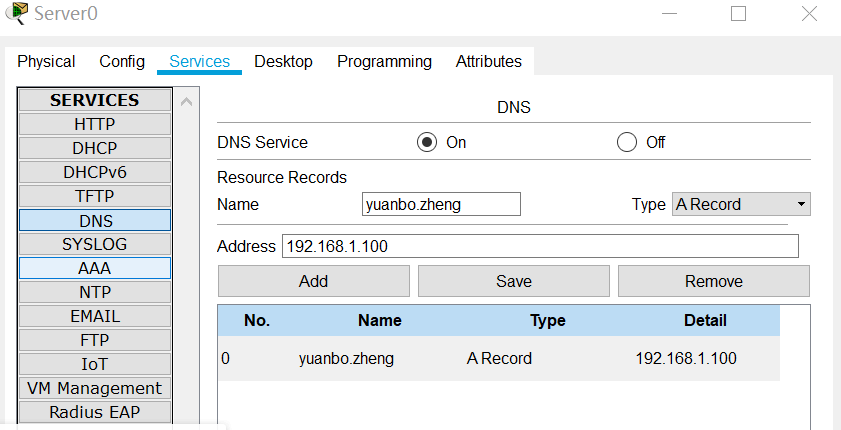Open the HTTP service settings
Viewport: 841px width, 430px height.
(95, 124)
